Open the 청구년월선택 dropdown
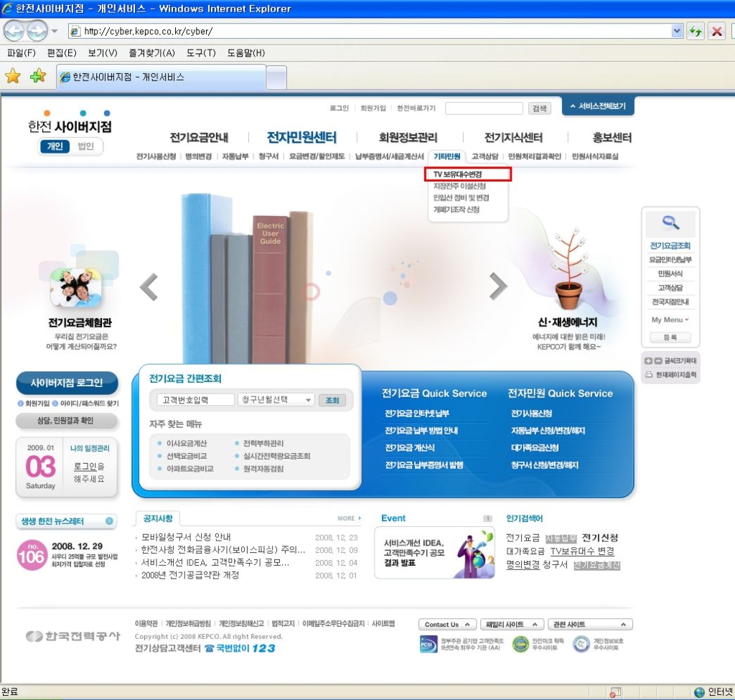Viewport: 735px width, 700px height. [276, 399]
